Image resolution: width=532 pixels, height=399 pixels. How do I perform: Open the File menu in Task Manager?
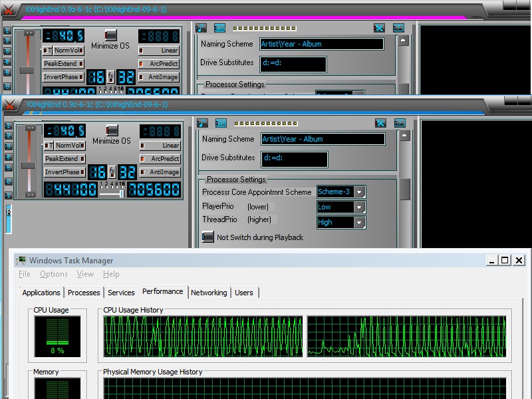[25, 274]
